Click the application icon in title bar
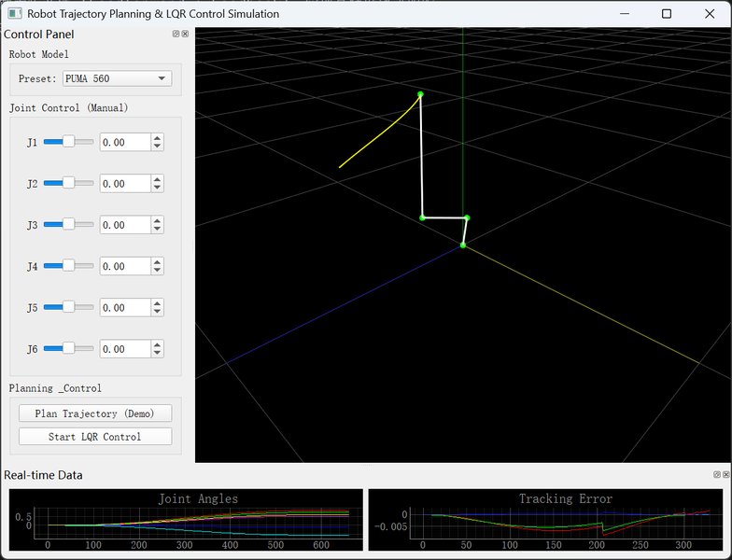This screenshot has width=732, height=560. coord(14,14)
